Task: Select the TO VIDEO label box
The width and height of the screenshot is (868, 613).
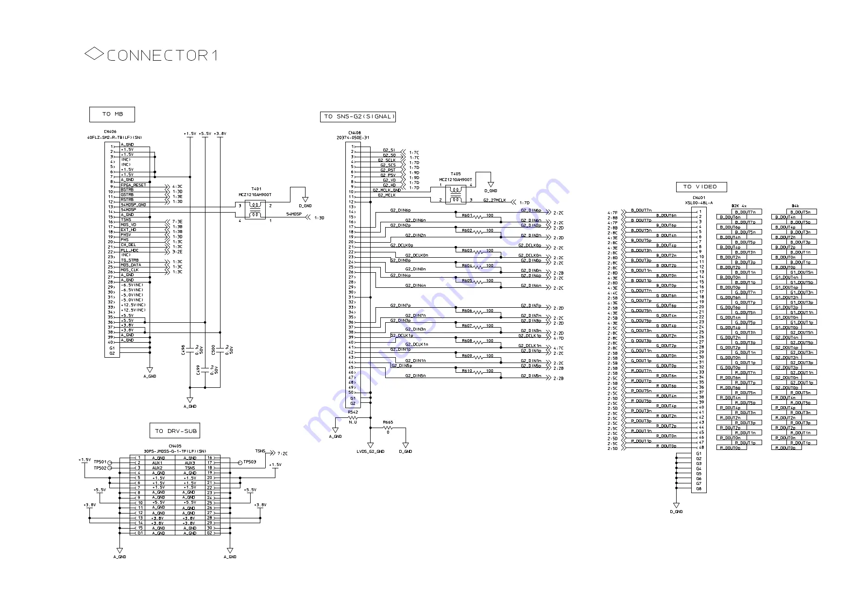Action: click(x=701, y=187)
